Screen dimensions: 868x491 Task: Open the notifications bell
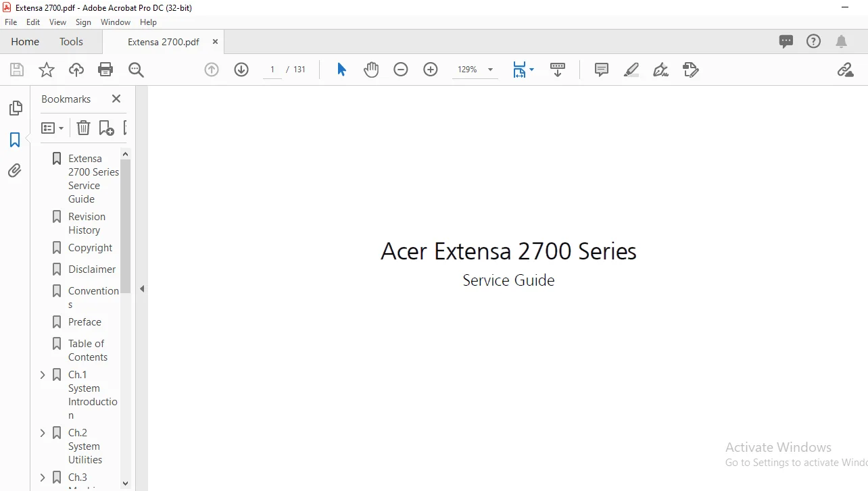(842, 41)
